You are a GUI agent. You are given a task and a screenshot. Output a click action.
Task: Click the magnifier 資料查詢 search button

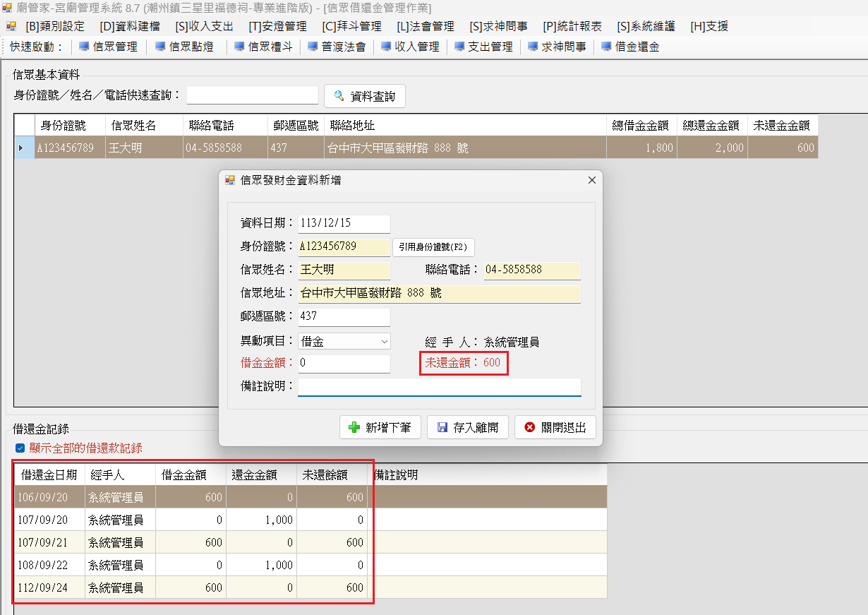click(x=365, y=96)
